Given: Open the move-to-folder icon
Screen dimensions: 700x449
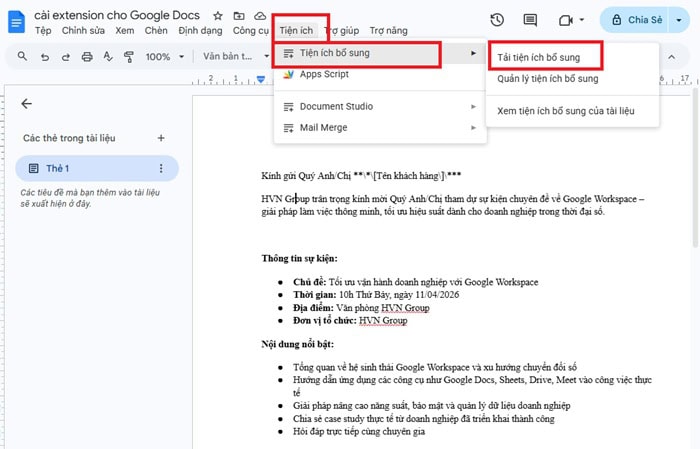Looking at the screenshot, I should 238,17.
